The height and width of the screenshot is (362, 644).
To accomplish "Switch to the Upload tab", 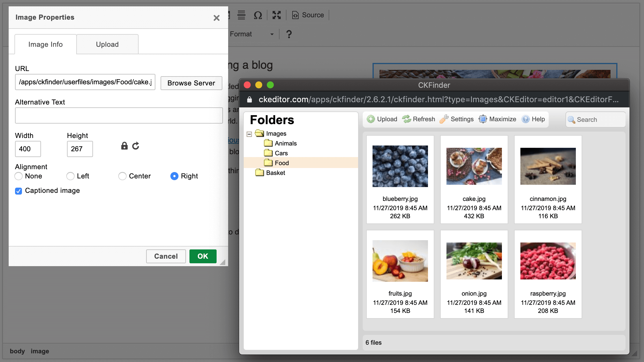I will pyautogui.click(x=107, y=44).
